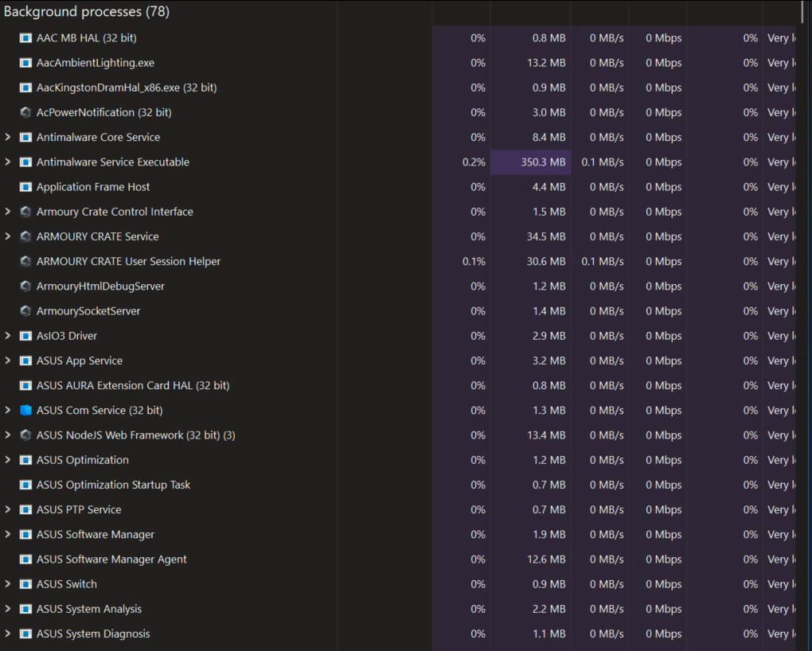Click the vertical scrollbar thumb
This screenshot has width=812, height=651.
[802, 11]
